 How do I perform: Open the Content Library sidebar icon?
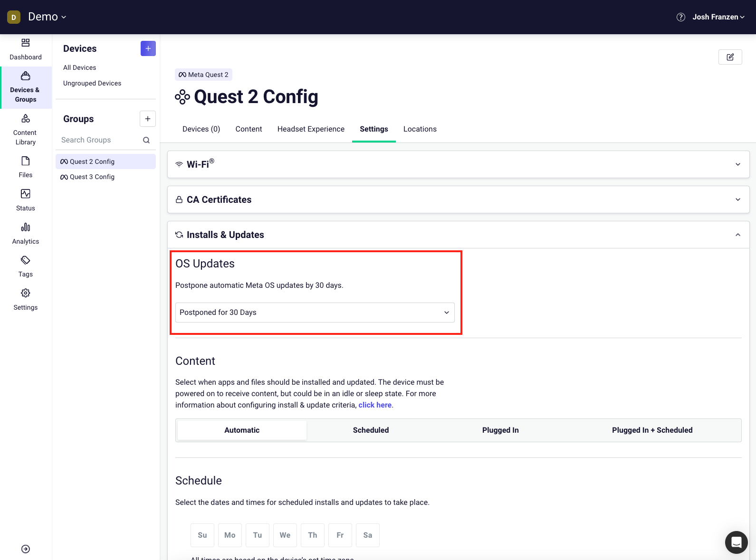(26, 118)
